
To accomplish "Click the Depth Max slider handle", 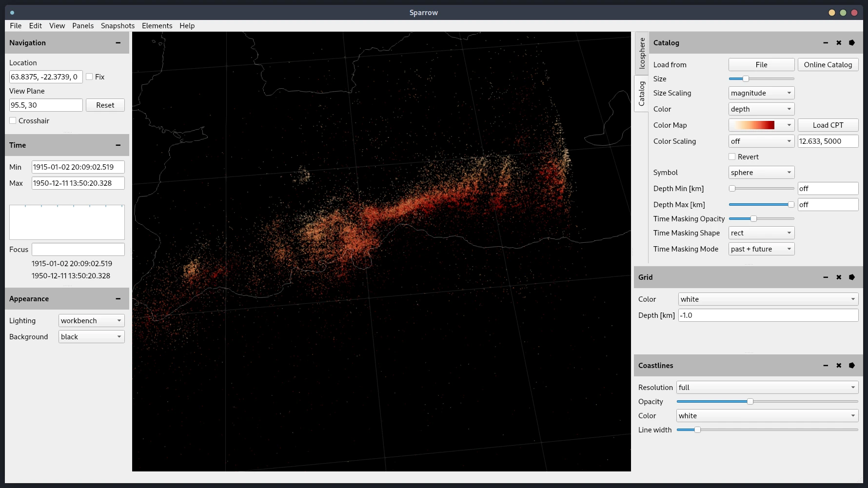I will [791, 205].
